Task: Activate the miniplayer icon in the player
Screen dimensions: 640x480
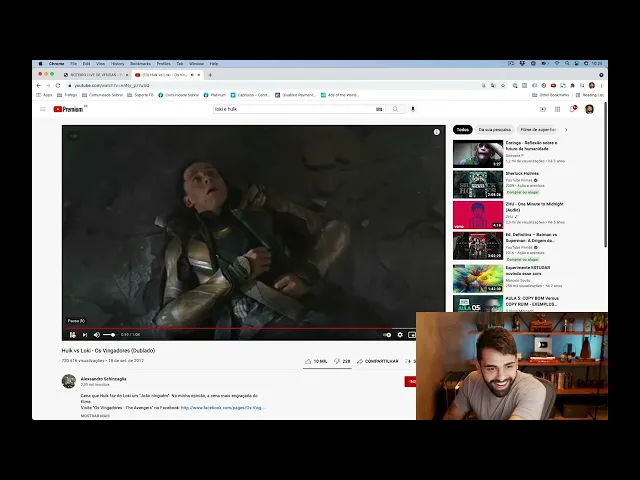Action: click(412, 335)
